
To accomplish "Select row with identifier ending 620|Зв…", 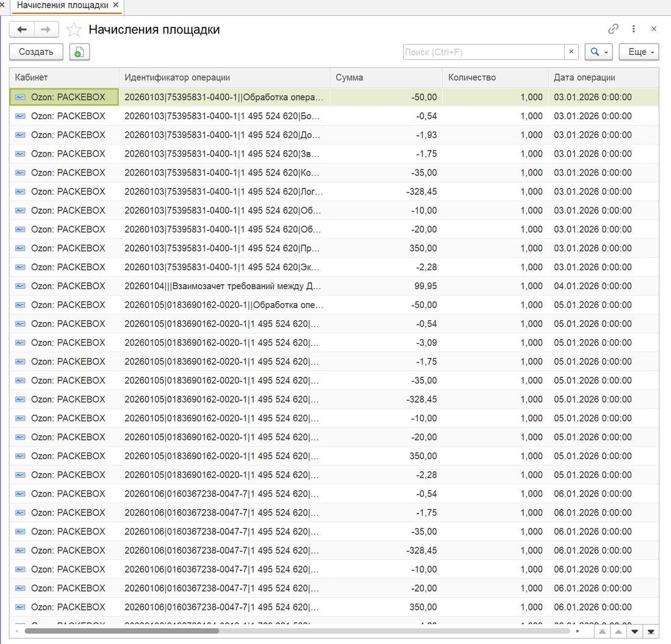I will pos(334,154).
